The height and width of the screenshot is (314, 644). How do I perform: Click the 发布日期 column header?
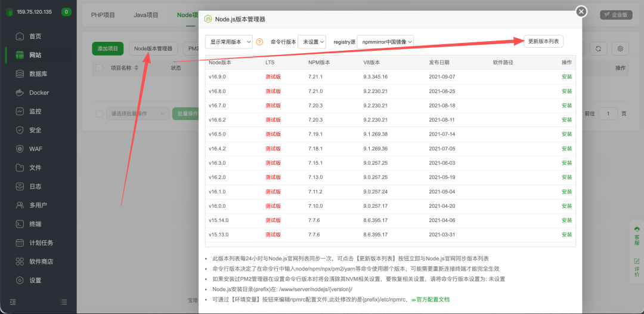(439, 63)
